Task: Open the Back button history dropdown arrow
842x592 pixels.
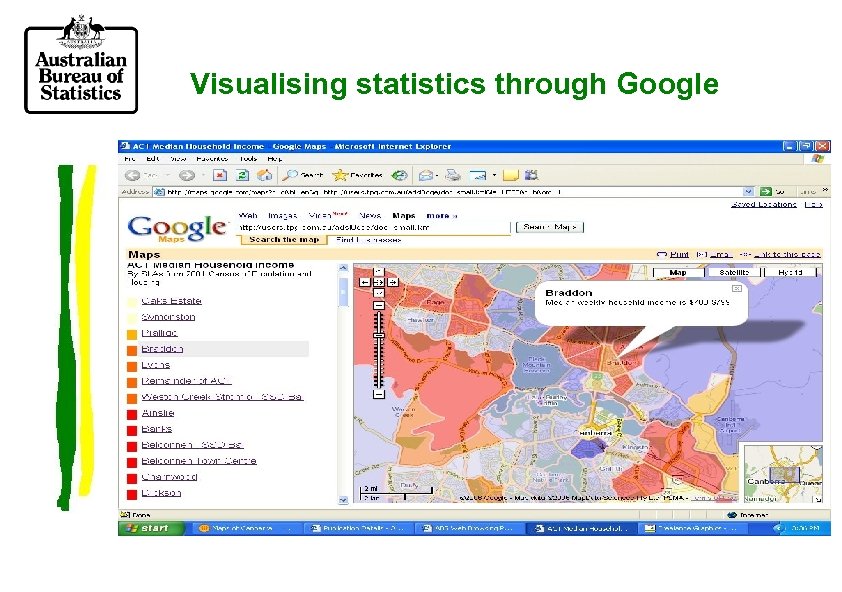Action: point(167,175)
